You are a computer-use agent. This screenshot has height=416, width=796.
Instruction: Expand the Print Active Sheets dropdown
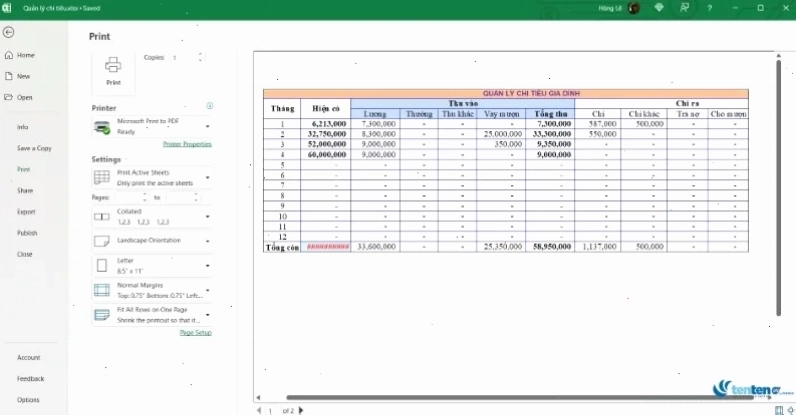click(x=152, y=178)
